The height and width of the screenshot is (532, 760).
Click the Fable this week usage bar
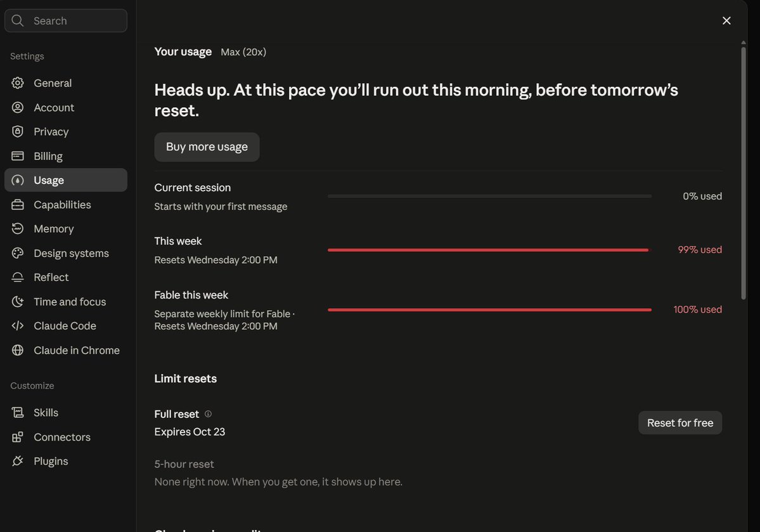[x=489, y=309]
